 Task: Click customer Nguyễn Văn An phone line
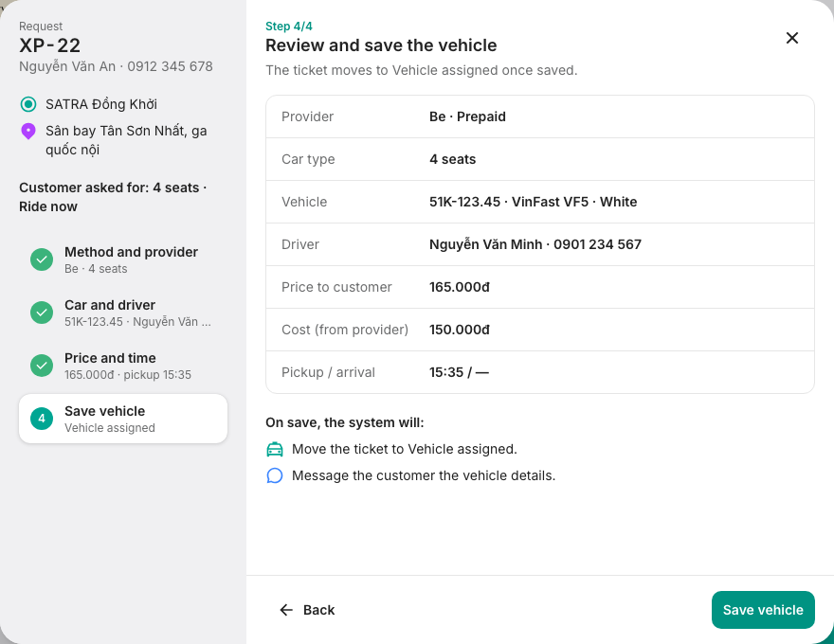[x=116, y=66]
